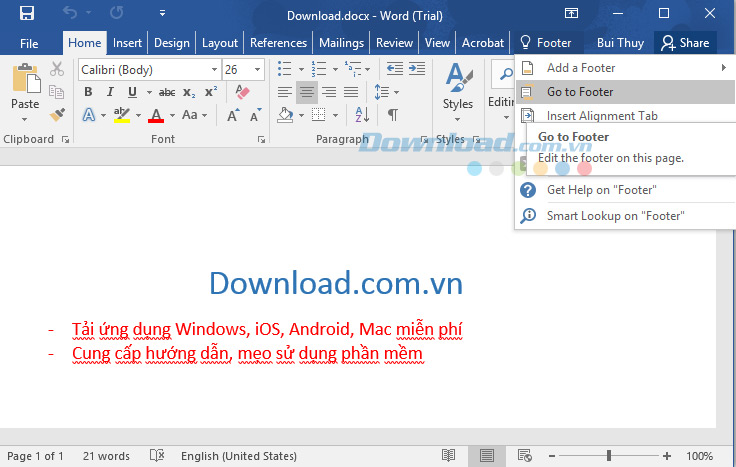Click the Increase Indent icon

[x=417, y=69]
